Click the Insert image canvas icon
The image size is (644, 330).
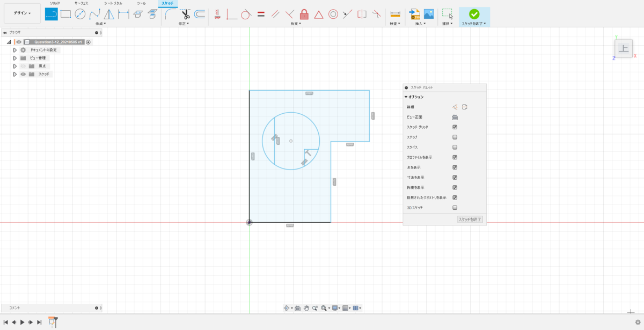tap(429, 14)
